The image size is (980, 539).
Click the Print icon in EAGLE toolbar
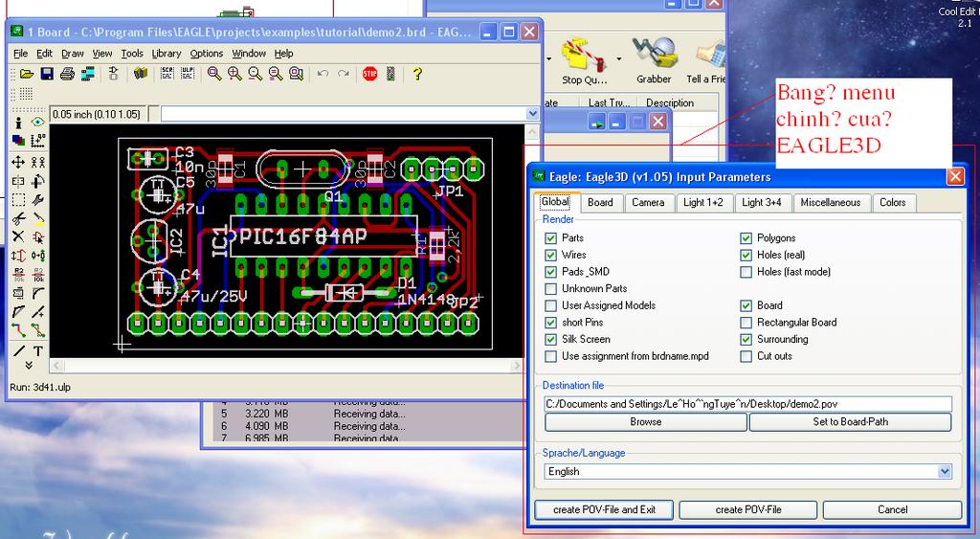tap(67, 74)
